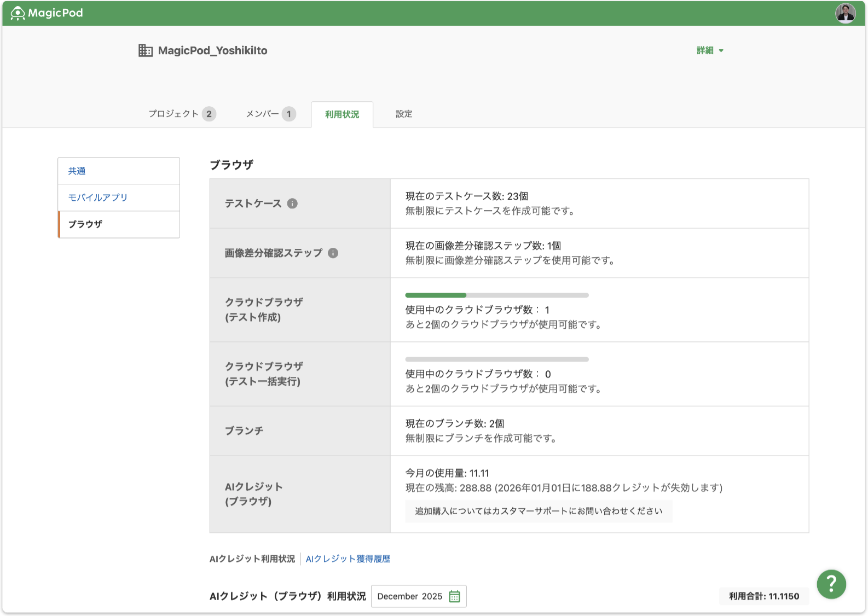Click the ブラウザ section heading
868x616 pixels.
pos(232,165)
